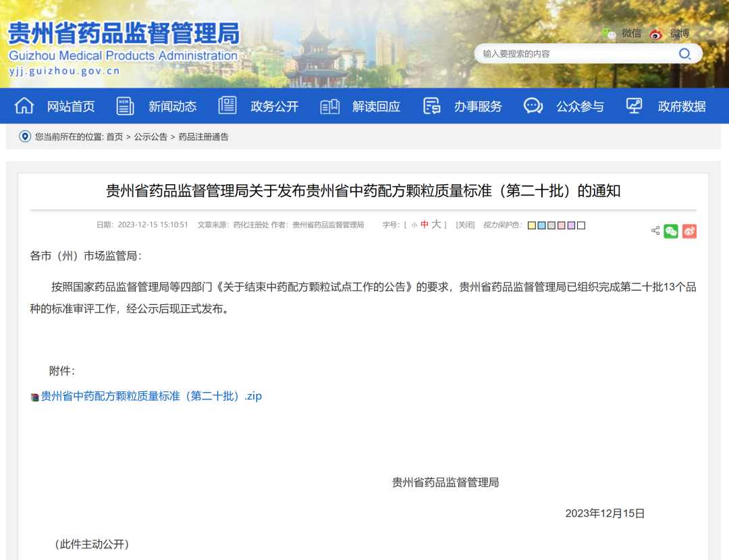This screenshot has width=729, height=560.
Task: Set font size to medium (中)
Action: pos(425,225)
